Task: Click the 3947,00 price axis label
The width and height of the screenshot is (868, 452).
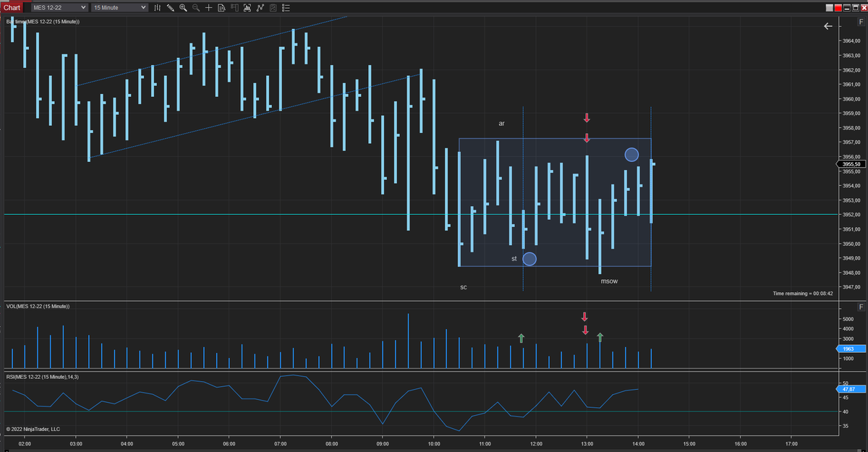Action: [x=851, y=287]
